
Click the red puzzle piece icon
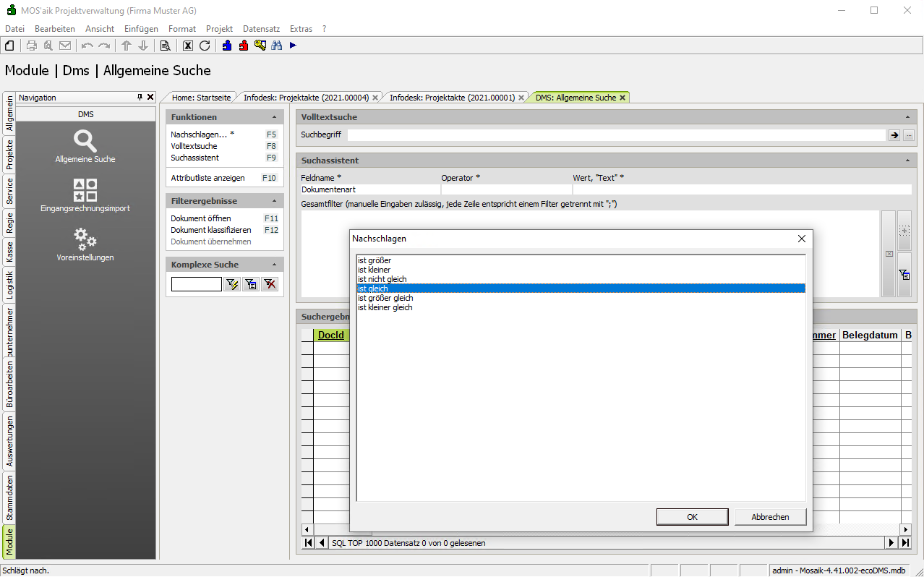pos(244,46)
